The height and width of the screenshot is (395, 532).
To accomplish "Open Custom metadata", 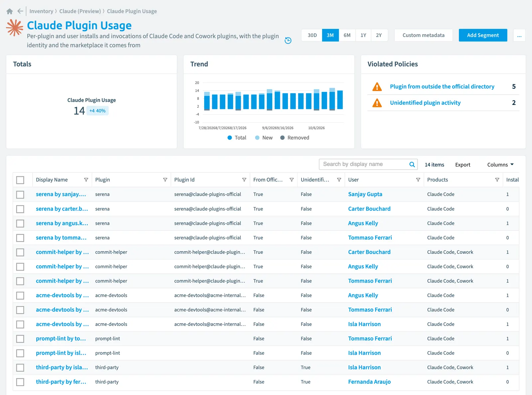I will tap(423, 35).
